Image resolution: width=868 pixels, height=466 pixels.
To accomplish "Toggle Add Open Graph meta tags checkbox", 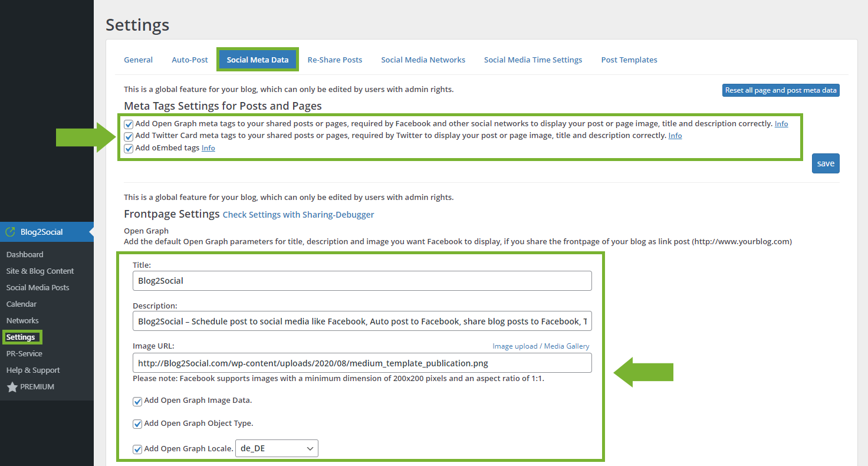I will [129, 124].
